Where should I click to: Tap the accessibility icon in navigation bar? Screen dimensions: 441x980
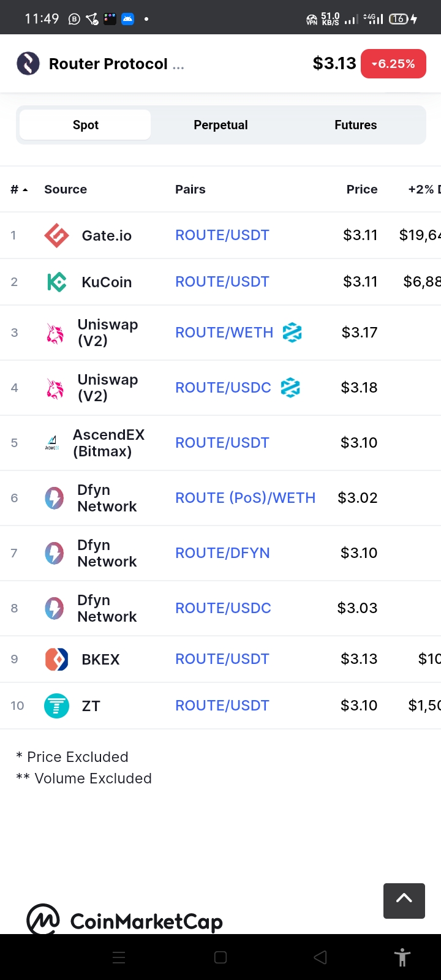(402, 957)
